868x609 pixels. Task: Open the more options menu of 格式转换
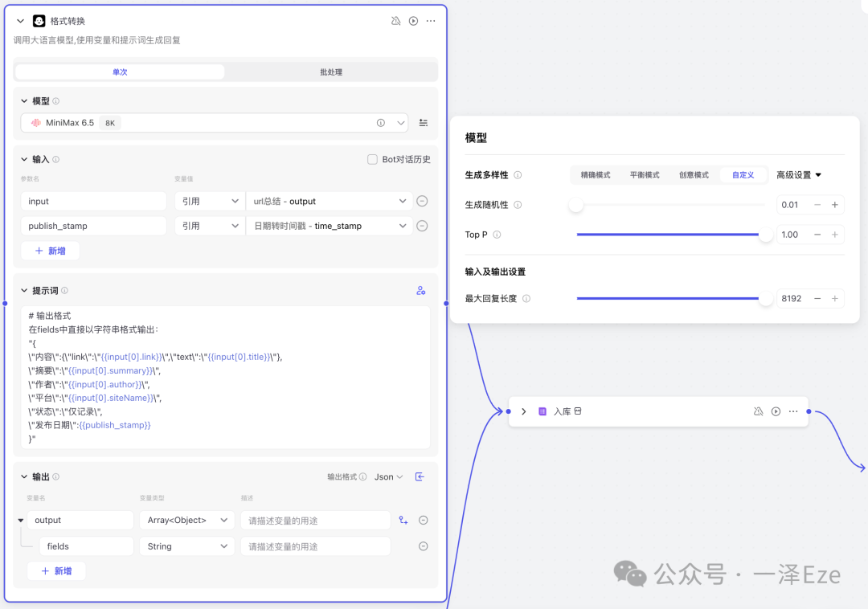(431, 21)
